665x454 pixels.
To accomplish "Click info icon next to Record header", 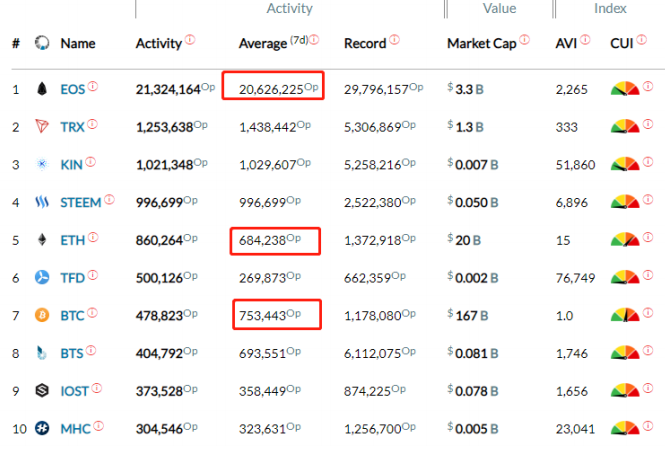I will pyautogui.click(x=394, y=39).
